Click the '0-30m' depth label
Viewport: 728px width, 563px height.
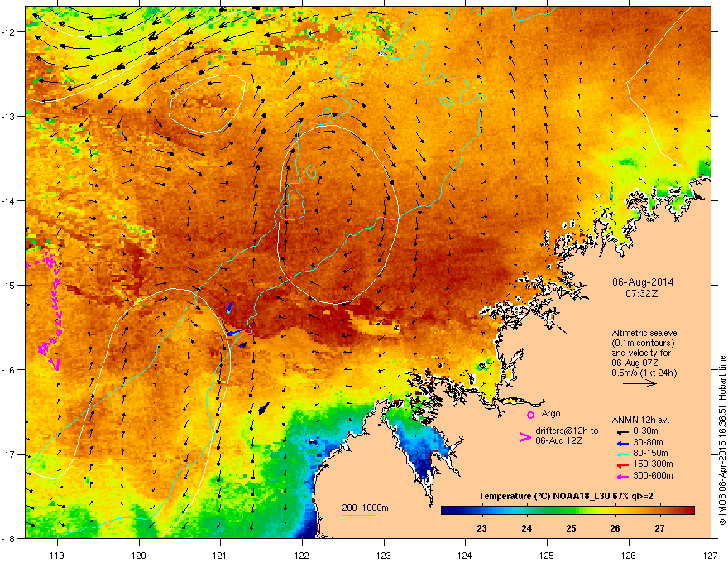645,431
